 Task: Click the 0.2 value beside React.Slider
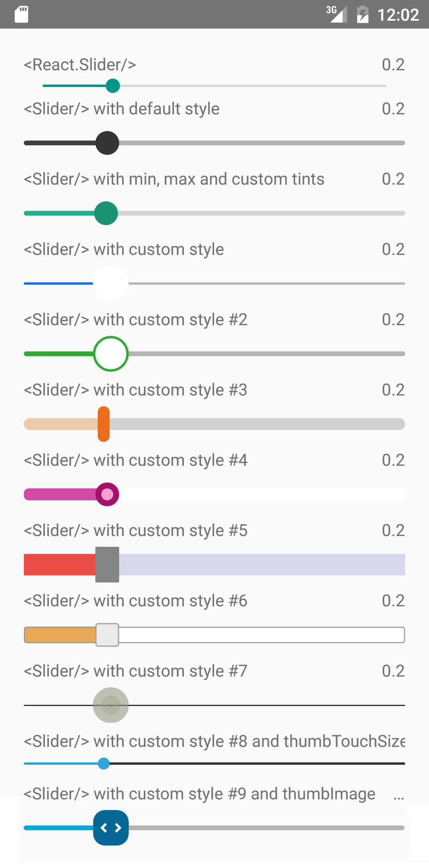tap(393, 64)
